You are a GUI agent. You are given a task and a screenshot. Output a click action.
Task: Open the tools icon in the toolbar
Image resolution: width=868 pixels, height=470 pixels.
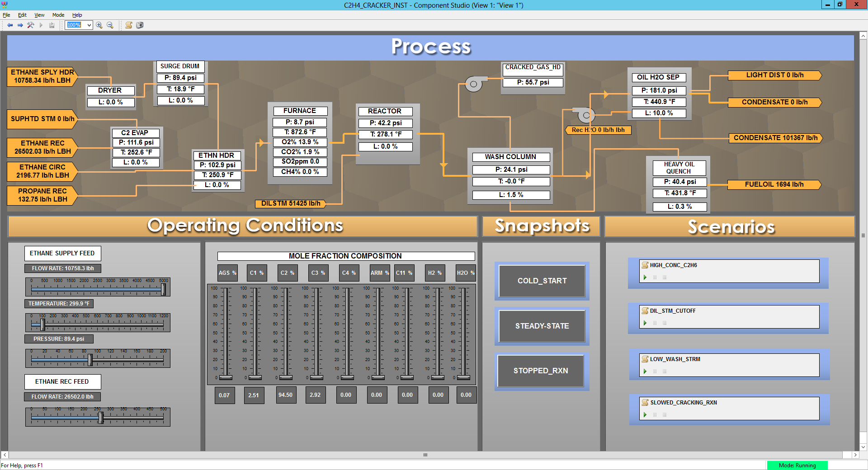pos(30,25)
